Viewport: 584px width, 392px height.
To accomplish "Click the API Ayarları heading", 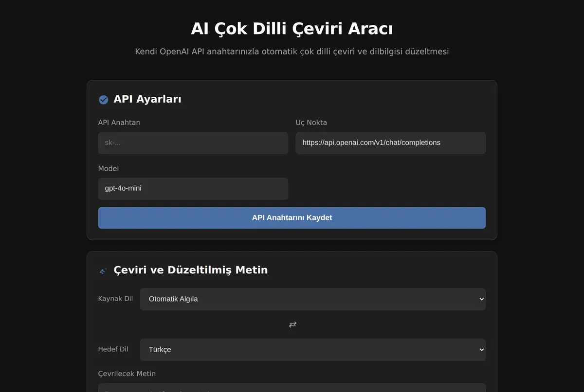I will 147,99.
